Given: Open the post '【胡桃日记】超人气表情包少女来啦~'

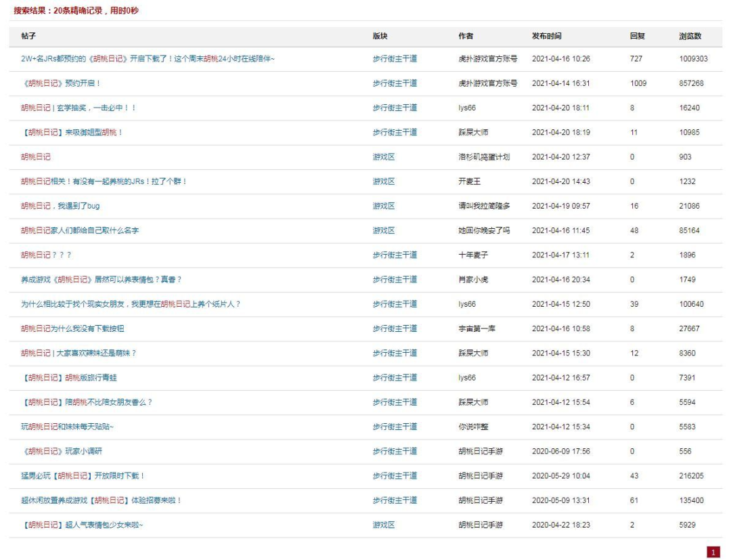Looking at the screenshot, I should [x=82, y=525].
